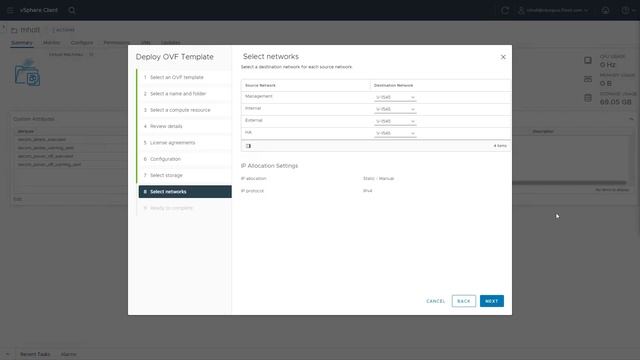The image size is (640, 360).
Task: Go to step 5 License agreements
Action: 185,142
